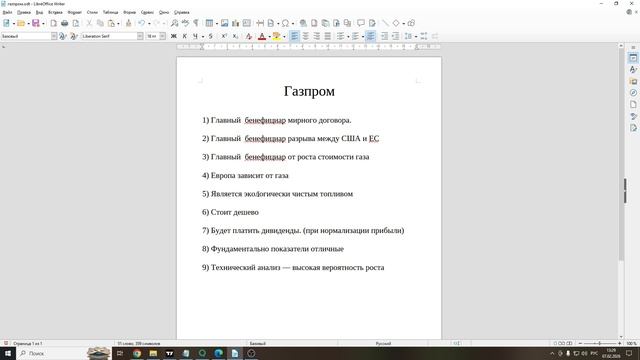Click the Clone formatting brush icon
Image resolution: width=640 pixels, height=360 pixels.
(x=129, y=23)
